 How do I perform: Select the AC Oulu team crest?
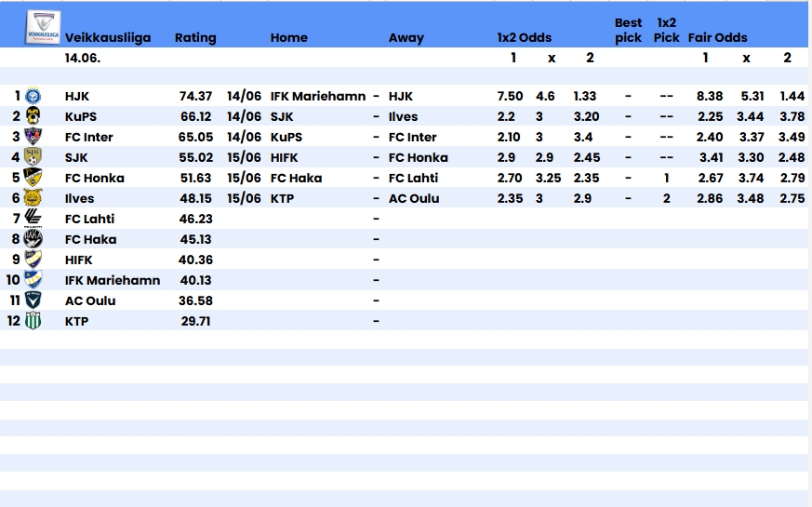(x=33, y=300)
